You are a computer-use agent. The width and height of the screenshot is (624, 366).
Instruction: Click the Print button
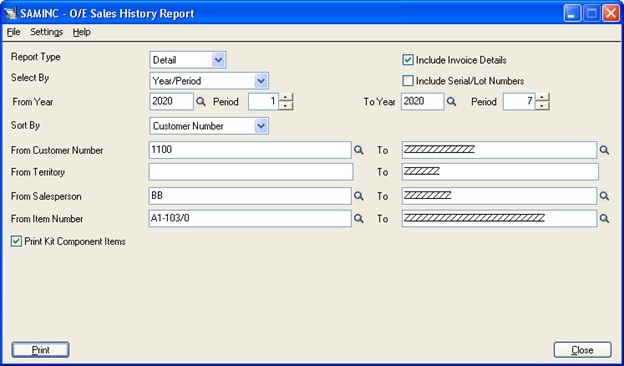41,350
